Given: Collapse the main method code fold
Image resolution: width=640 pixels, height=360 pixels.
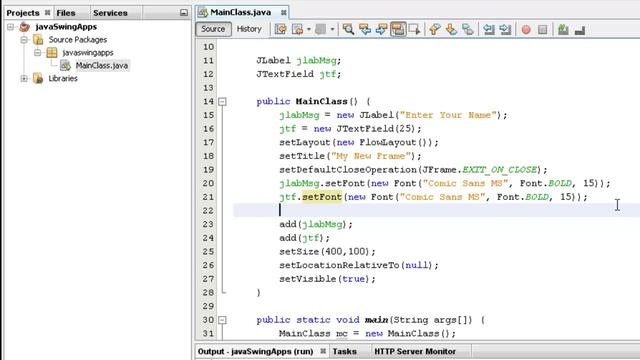Looking at the screenshot, I should [222, 320].
